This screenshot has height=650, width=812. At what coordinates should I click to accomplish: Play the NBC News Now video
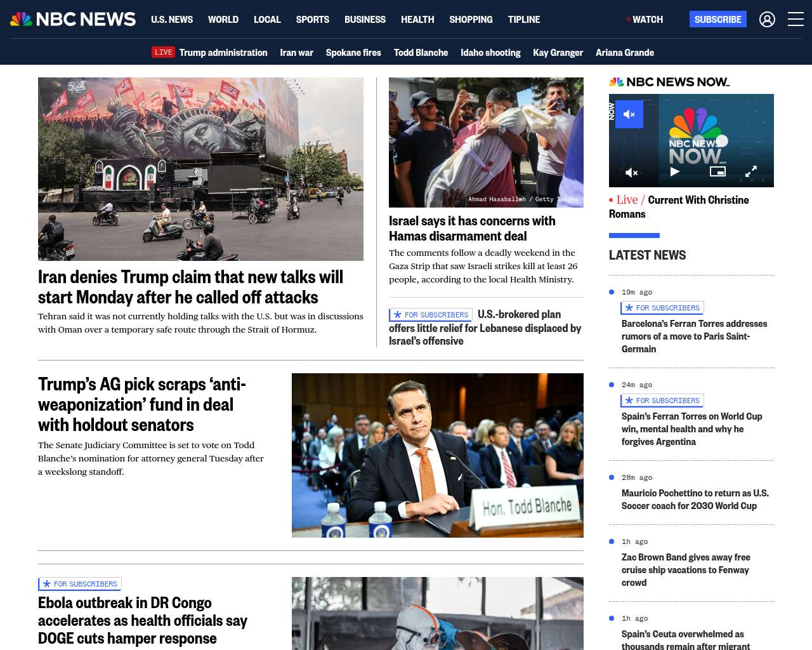click(675, 171)
